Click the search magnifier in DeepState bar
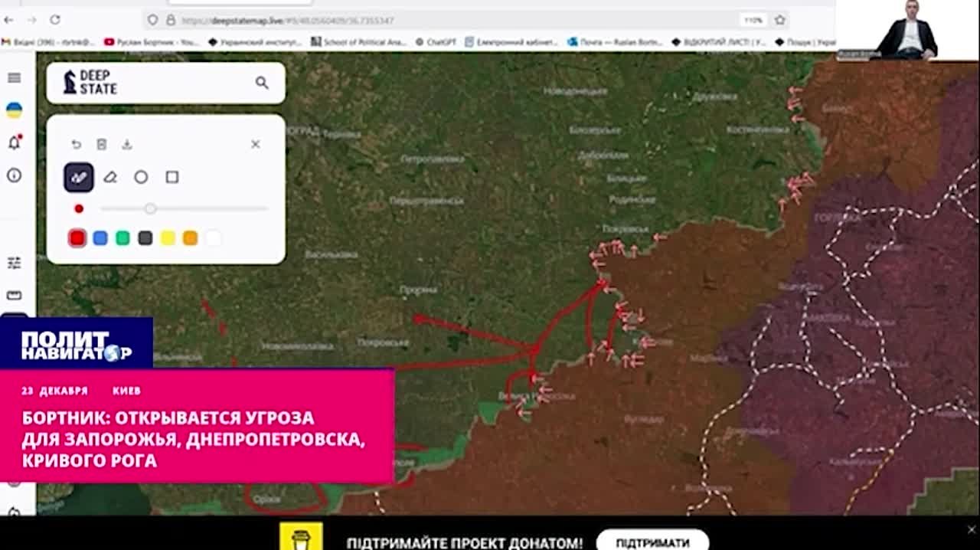The height and width of the screenshot is (550, 980). tap(262, 83)
